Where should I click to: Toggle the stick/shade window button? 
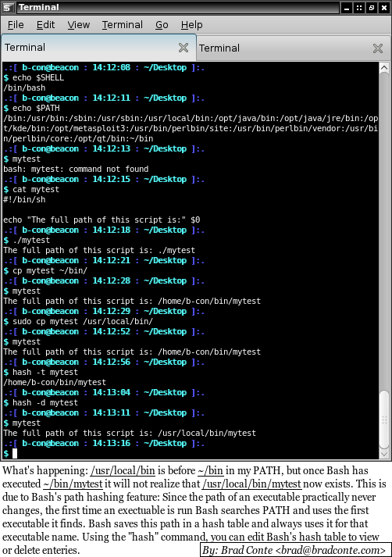click(359, 8)
